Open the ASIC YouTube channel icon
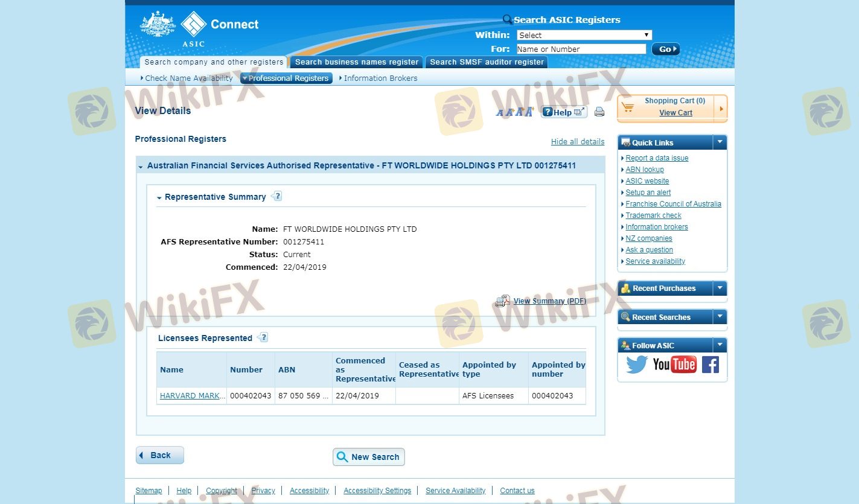Viewport: 859px width, 504px height. click(x=674, y=365)
